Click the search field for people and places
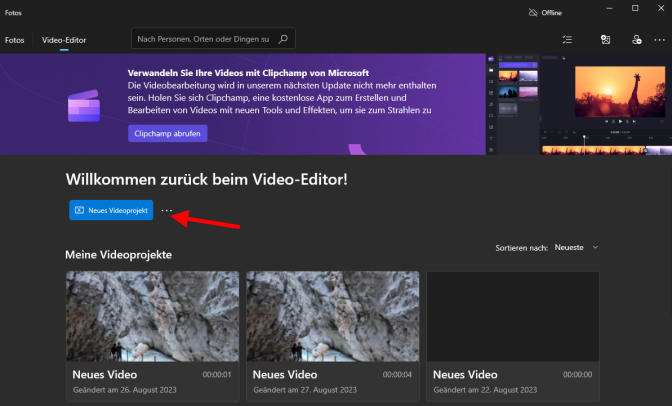Viewport: 672px width, 406px height. [x=203, y=40]
